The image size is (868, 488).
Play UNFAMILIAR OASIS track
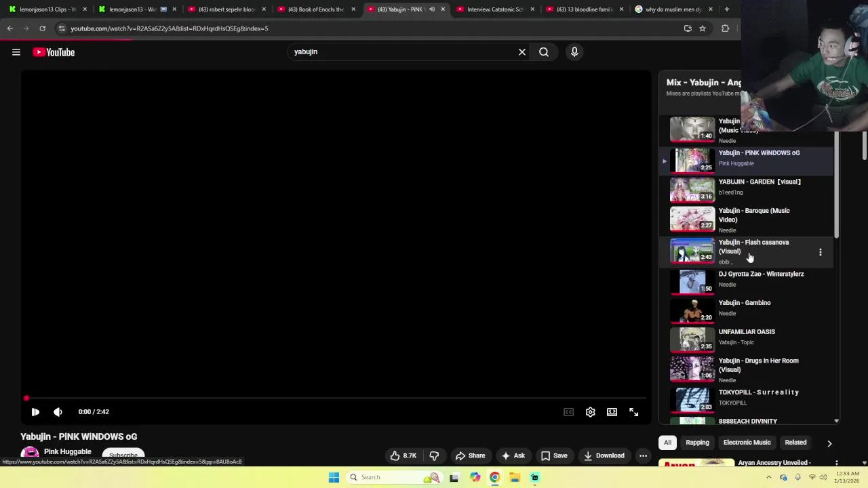(746, 339)
